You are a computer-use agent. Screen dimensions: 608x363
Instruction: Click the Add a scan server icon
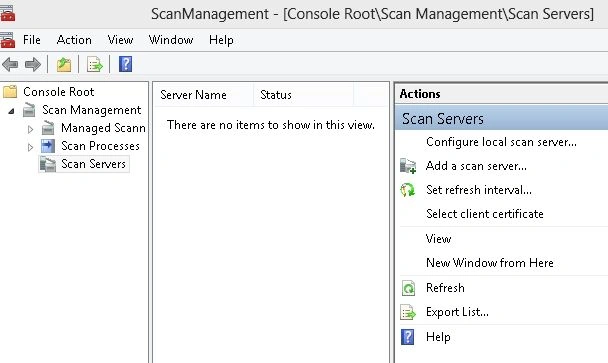point(408,166)
